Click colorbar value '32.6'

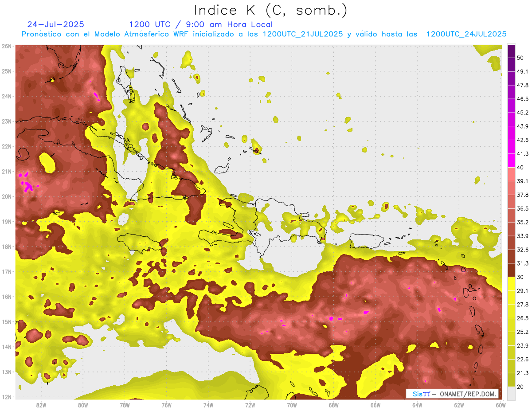click(x=523, y=250)
